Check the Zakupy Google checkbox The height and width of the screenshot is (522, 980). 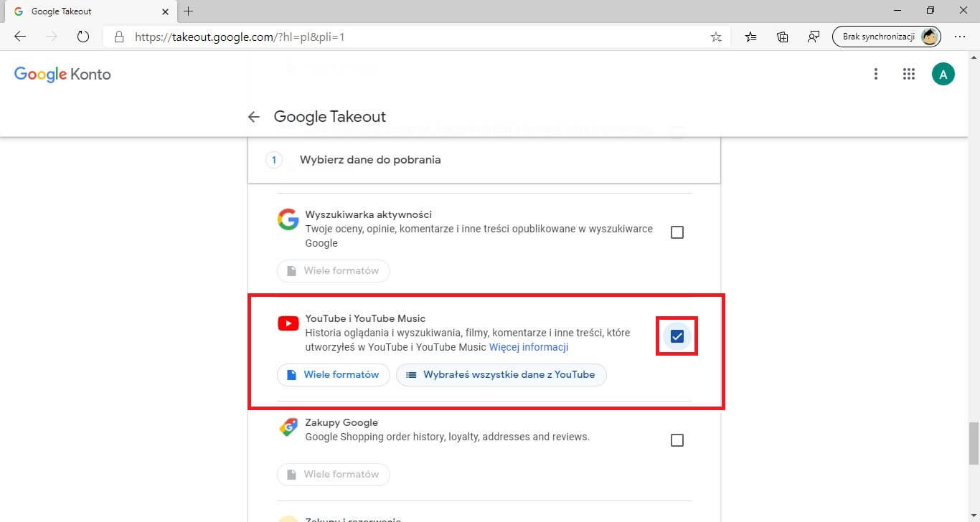point(677,440)
